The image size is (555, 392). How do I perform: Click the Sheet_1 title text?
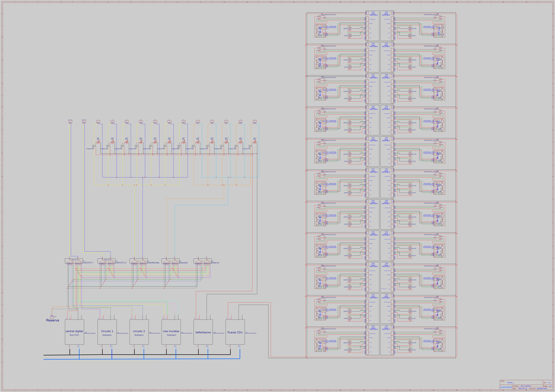511,383
